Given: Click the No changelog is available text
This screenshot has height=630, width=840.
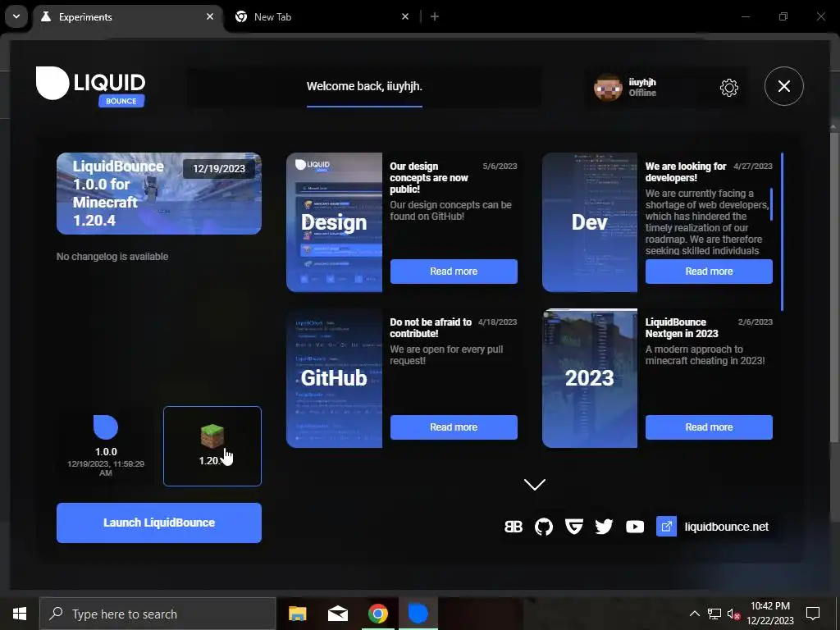Looking at the screenshot, I should point(112,257).
